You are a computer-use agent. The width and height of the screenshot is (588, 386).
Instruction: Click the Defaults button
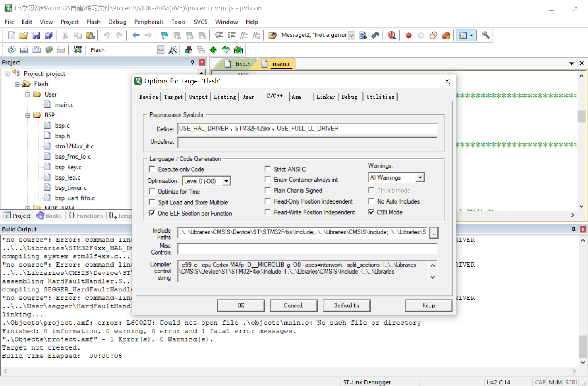(347, 306)
